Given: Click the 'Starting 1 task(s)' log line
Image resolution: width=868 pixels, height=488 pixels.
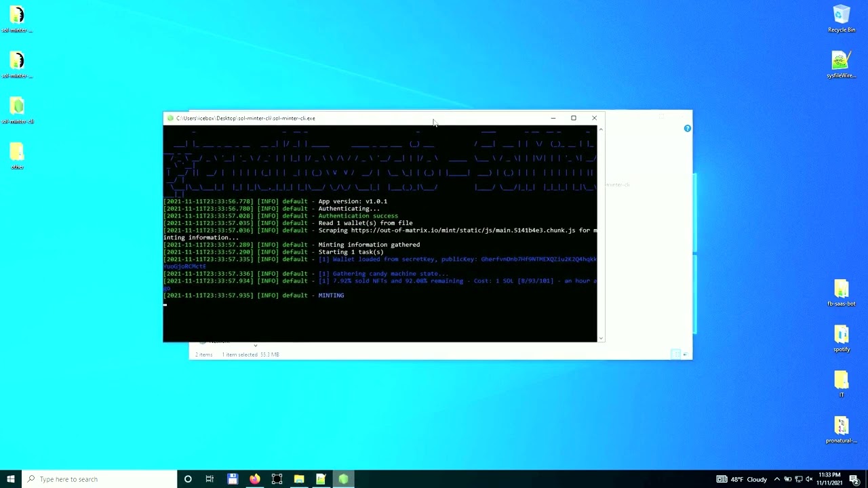Looking at the screenshot, I should 351,252.
